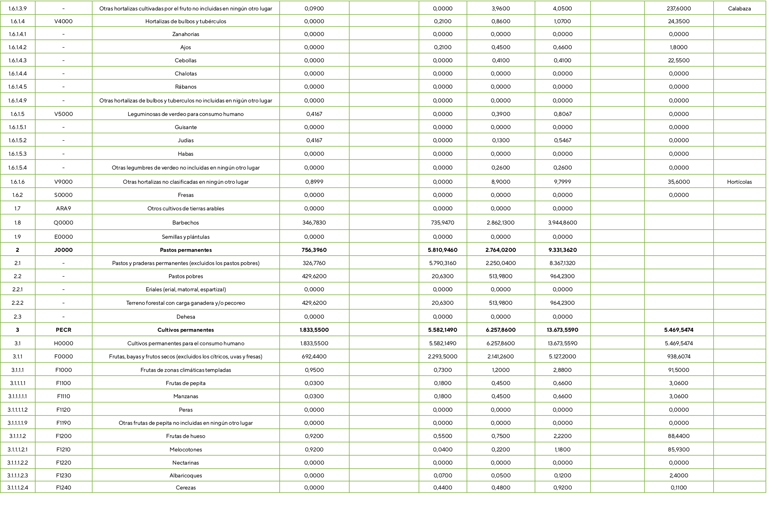Image resolution: width=769 pixels, height=532 pixels.
Task: Click the 'Calabaza' cell in first row
Action: tap(739, 9)
